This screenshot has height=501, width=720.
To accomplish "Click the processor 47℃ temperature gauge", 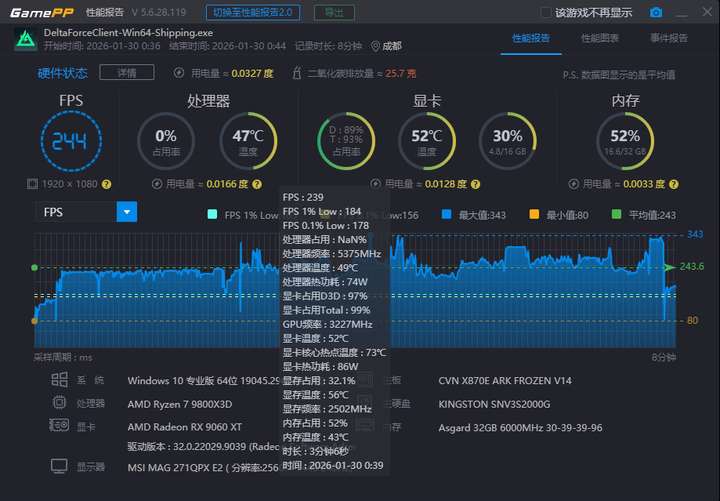I will (x=248, y=141).
